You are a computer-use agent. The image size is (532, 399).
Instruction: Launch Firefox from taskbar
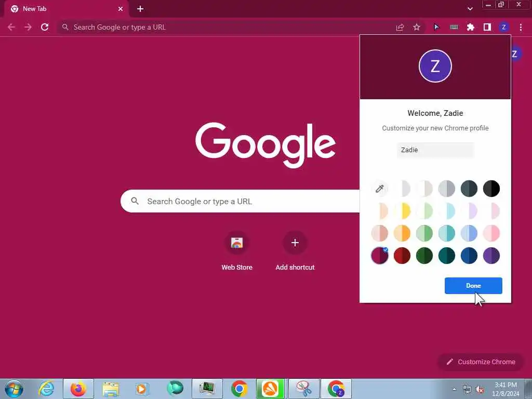tap(78, 389)
